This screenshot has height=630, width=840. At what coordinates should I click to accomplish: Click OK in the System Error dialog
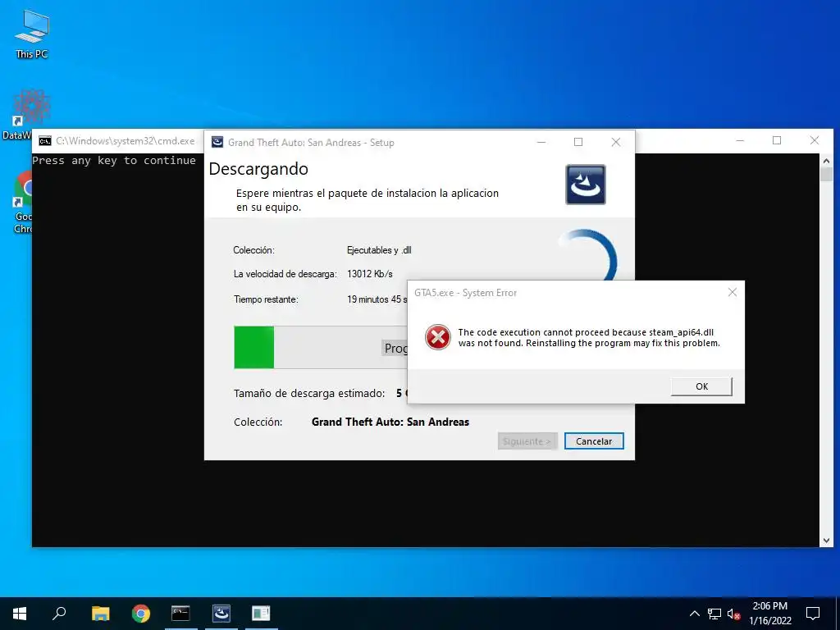coord(701,386)
